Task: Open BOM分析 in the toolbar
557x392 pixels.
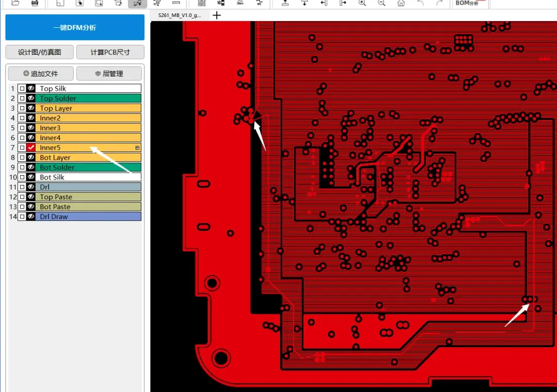Action: (x=467, y=3)
